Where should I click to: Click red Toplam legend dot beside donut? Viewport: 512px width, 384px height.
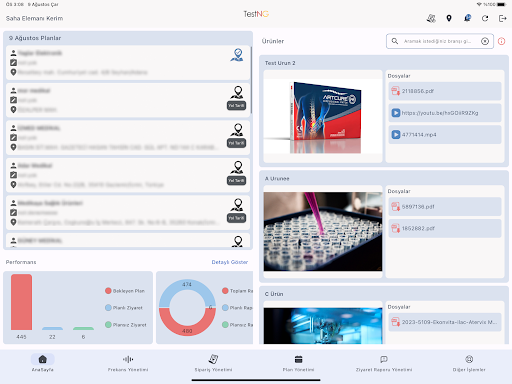(225, 291)
